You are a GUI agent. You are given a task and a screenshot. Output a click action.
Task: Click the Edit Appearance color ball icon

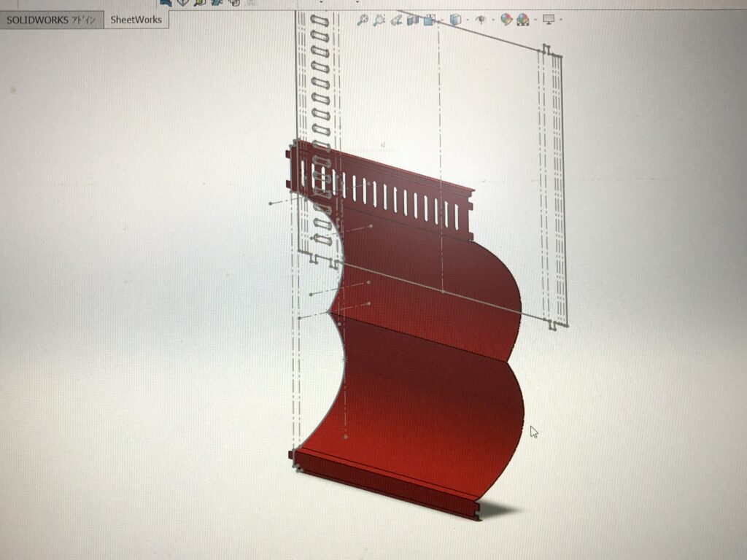coord(506,20)
